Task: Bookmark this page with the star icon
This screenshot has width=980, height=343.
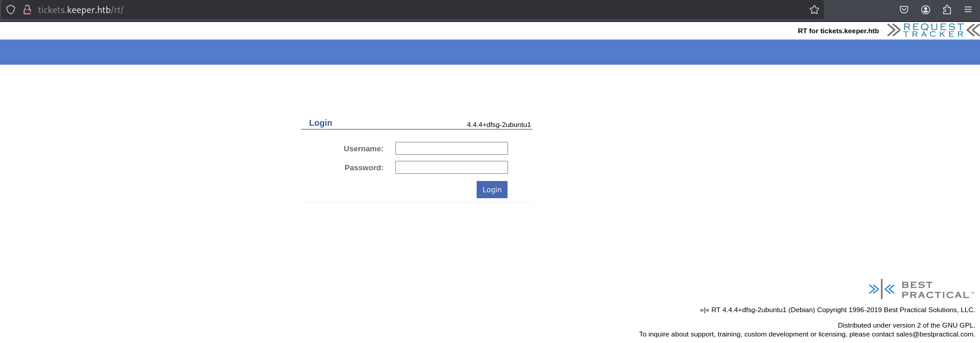Action: 814,9
